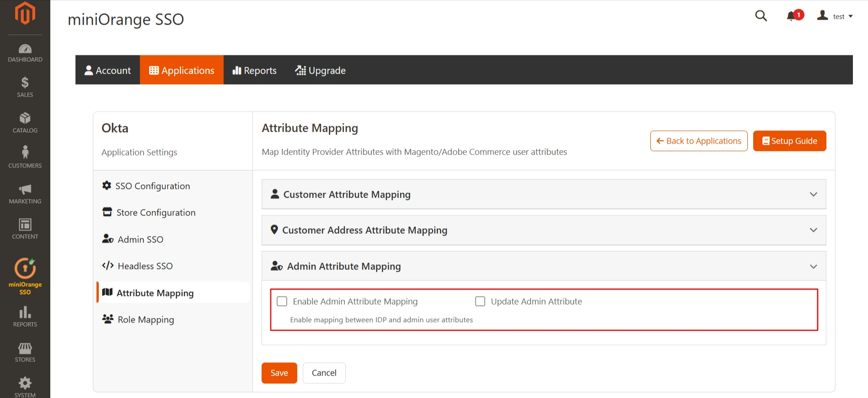Click the Customer Address location pin icon
The height and width of the screenshot is (398, 868).
click(274, 230)
